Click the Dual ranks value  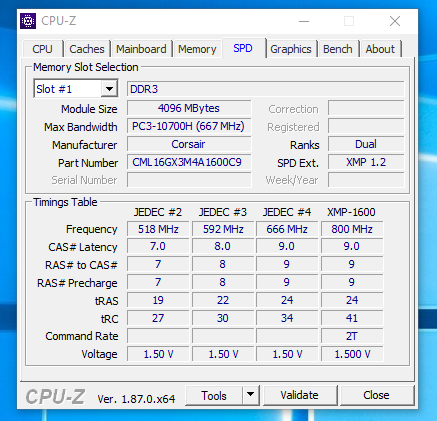coord(366,144)
